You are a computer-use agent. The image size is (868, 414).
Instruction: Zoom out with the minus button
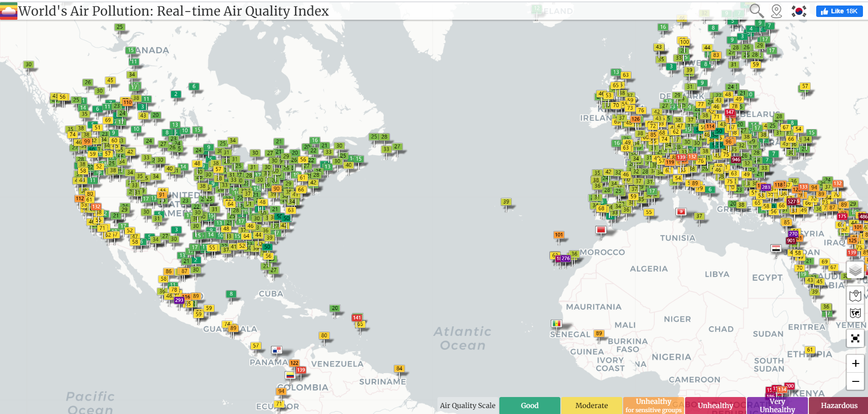point(855,381)
